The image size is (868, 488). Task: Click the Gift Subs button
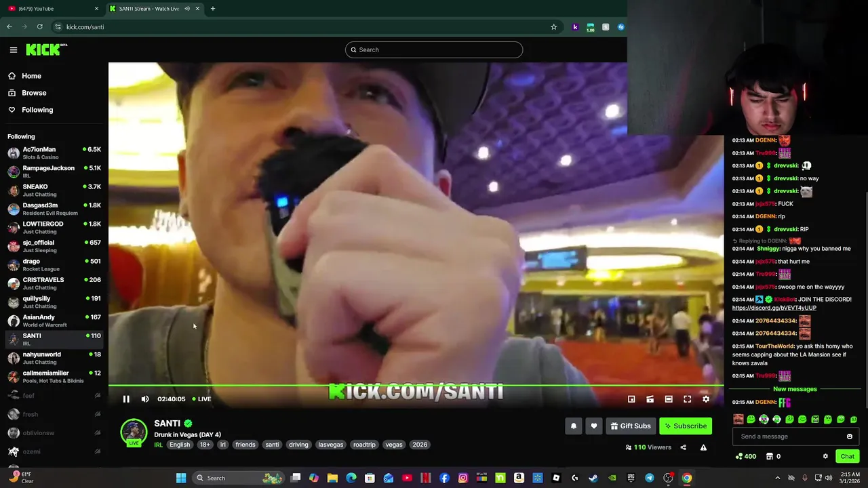(630, 426)
